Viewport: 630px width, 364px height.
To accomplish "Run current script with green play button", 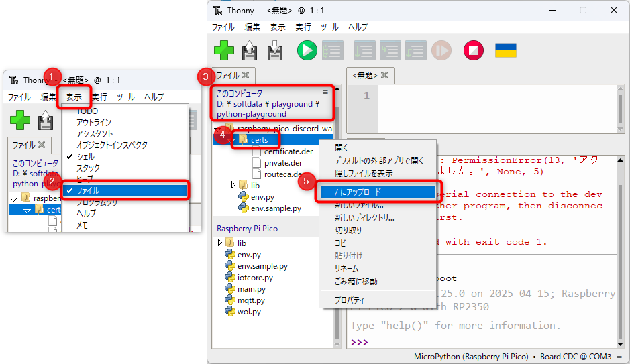I will click(307, 50).
